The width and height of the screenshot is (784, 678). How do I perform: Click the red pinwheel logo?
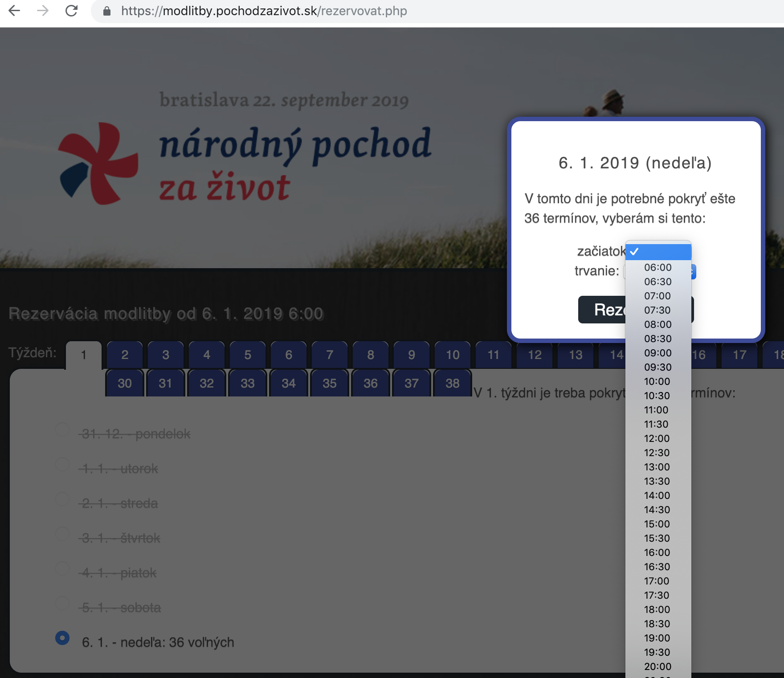point(98,163)
